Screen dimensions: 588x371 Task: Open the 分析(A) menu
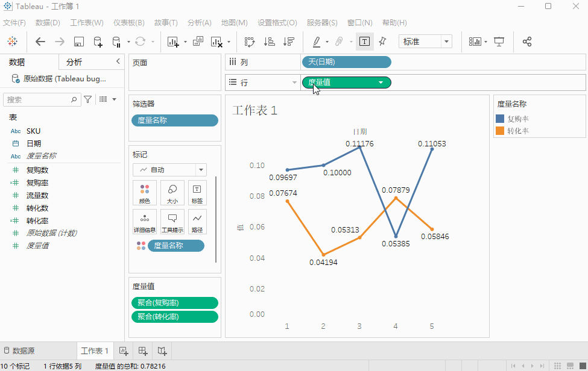click(200, 23)
